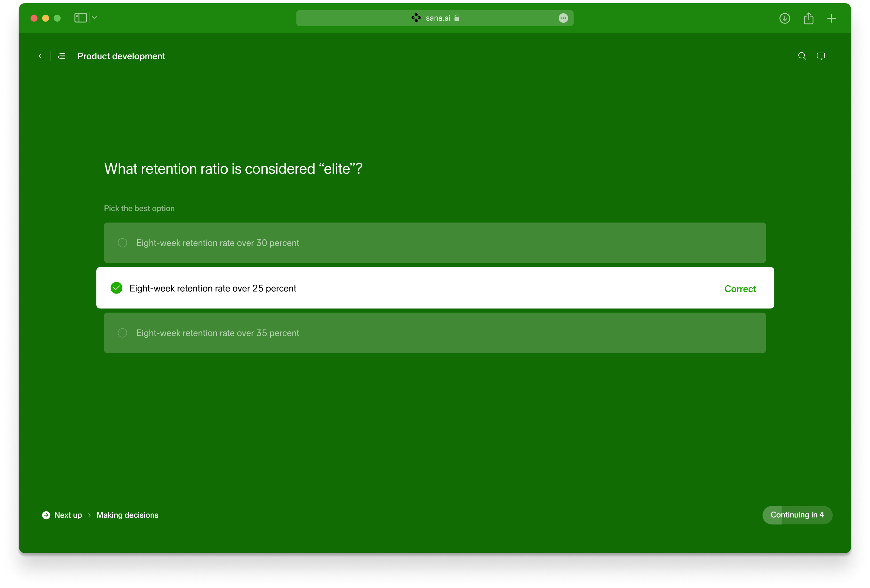The height and width of the screenshot is (588, 870).
Task: Click the Correct label on answer
Action: [740, 289]
